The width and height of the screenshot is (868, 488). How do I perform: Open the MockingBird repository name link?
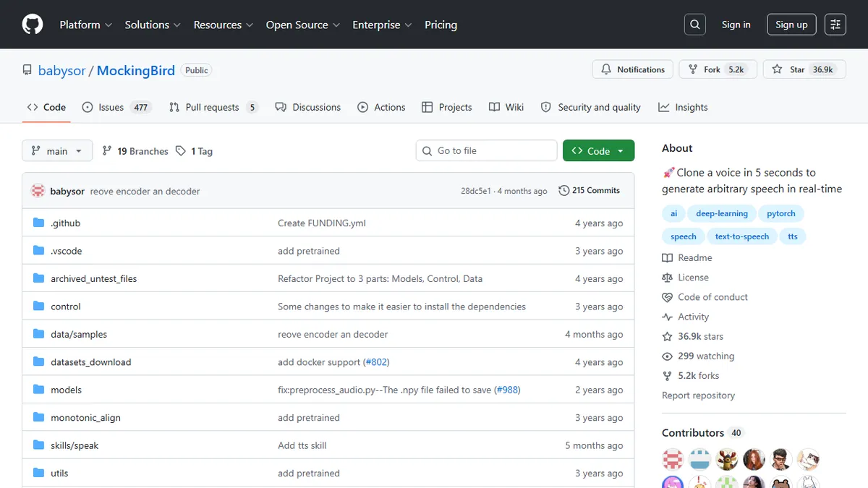(136, 70)
